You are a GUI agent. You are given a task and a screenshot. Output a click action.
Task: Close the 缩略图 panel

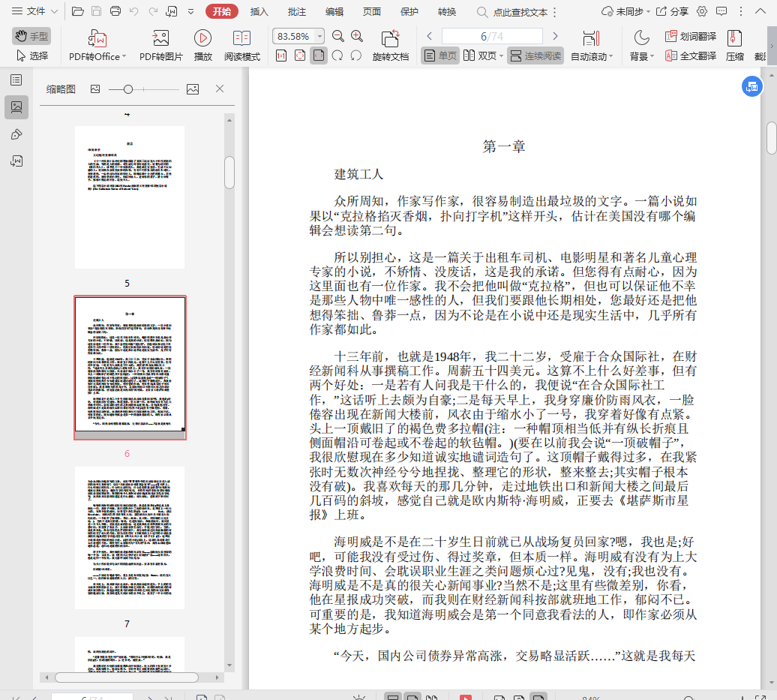[220, 89]
